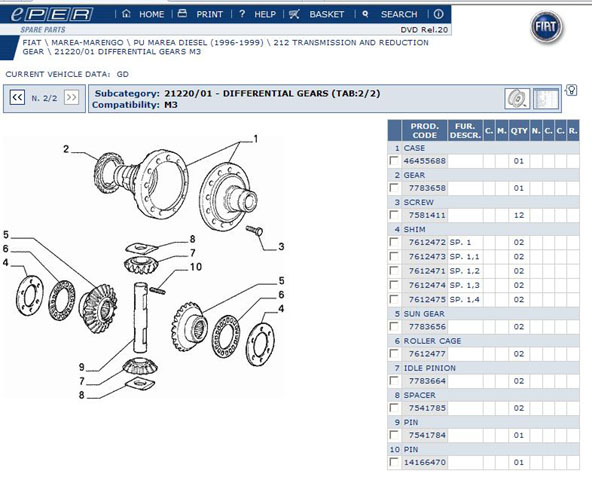Tick checkbox for idle pinion 7783664
Viewport: 592px width, 480px height.
tap(394, 381)
